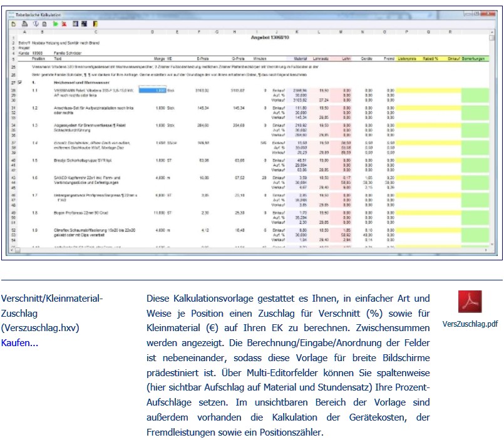Image resolution: width=504 pixels, height=440 pixels.
Task: Click the Kaufen... link
Action: pyautogui.click(x=19, y=344)
